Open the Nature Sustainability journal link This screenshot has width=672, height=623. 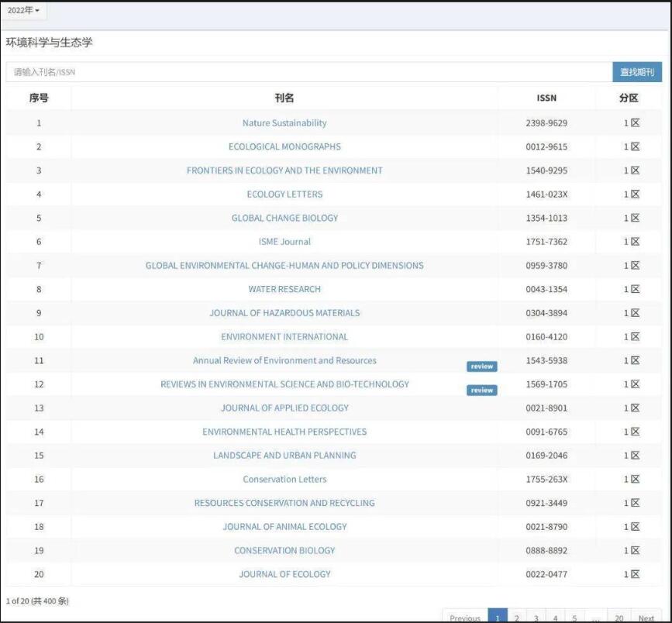click(284, 123)
